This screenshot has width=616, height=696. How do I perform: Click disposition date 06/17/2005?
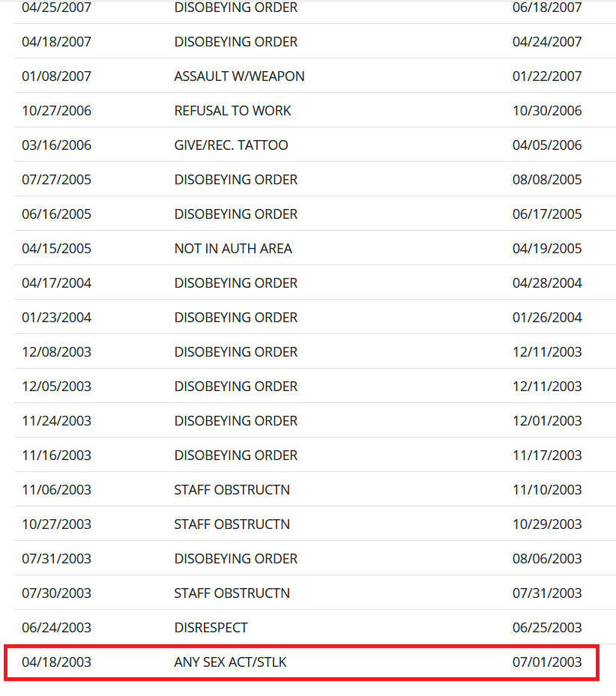(x=547, y=214)
